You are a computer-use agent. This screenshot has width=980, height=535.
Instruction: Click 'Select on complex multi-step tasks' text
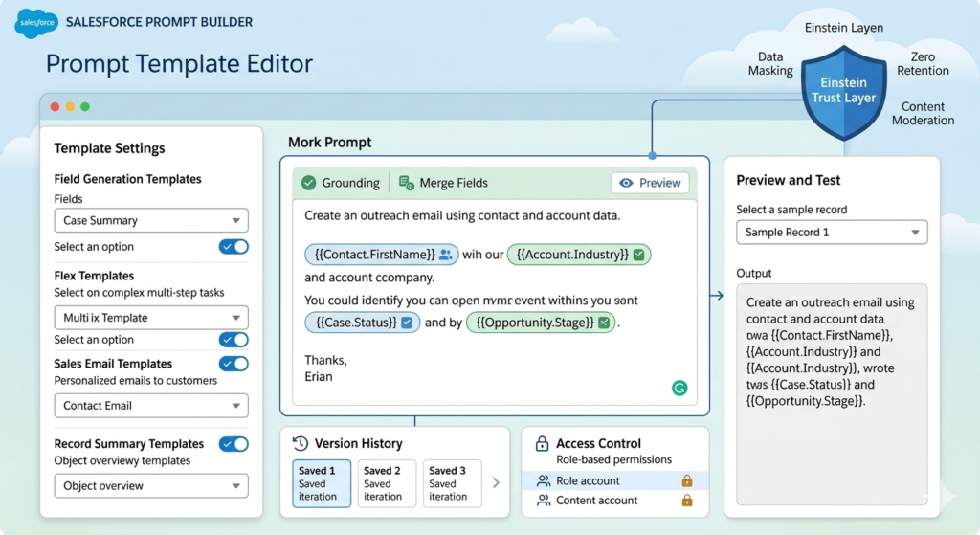point(139,293)
